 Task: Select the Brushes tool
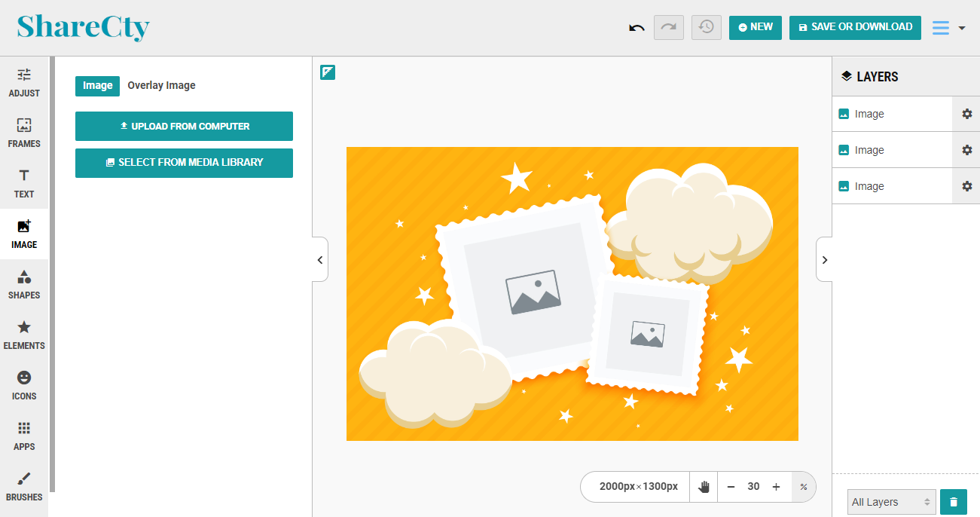[24, 486]
